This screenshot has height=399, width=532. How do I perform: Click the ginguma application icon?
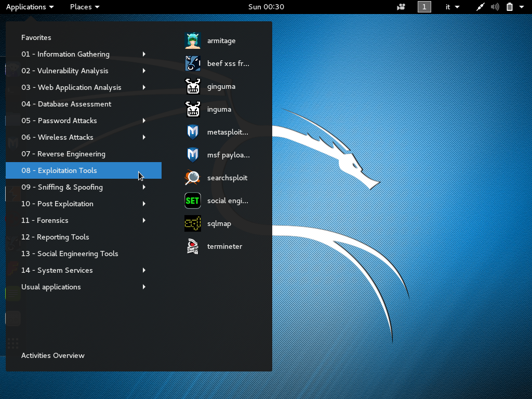[x=193, y=87]
